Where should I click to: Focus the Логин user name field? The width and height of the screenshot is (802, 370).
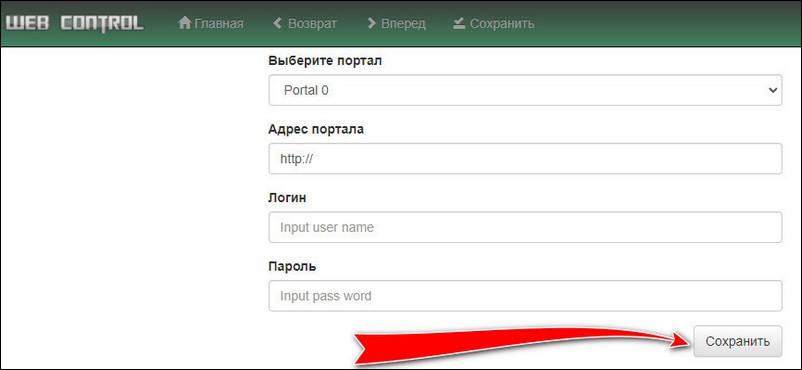525,227
